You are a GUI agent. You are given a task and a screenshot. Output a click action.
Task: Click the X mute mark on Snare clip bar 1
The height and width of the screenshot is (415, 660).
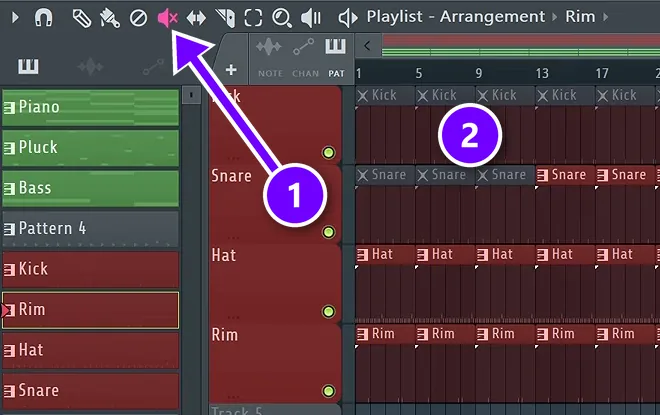click(362, 175)
